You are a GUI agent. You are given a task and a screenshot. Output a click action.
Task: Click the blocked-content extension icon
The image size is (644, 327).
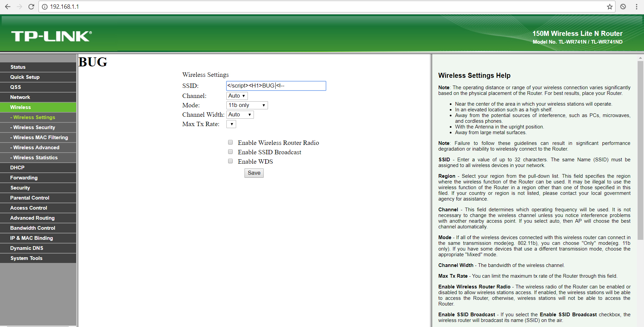click(x=623, y=7)
